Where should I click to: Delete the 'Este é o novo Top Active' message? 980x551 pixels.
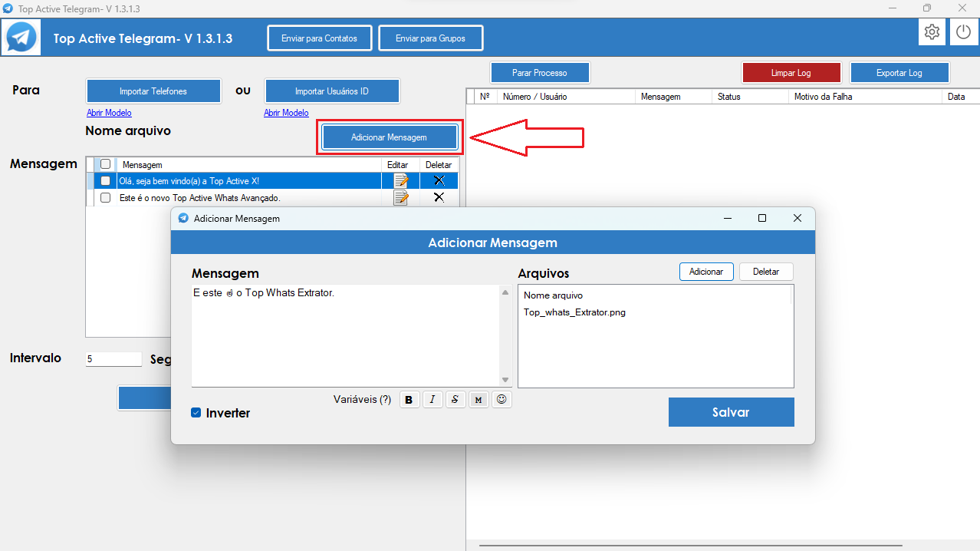[439, 197]
